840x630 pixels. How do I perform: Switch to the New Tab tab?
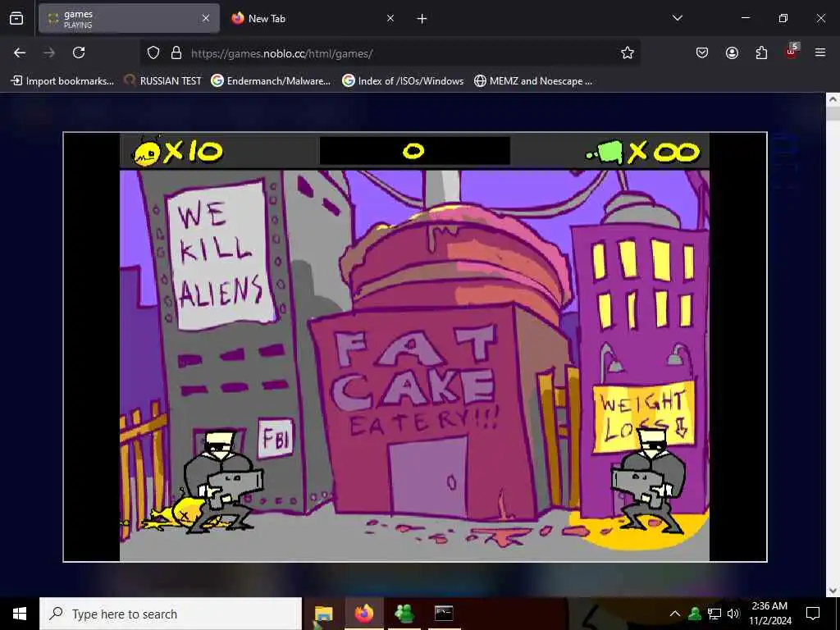coord(313,19)
